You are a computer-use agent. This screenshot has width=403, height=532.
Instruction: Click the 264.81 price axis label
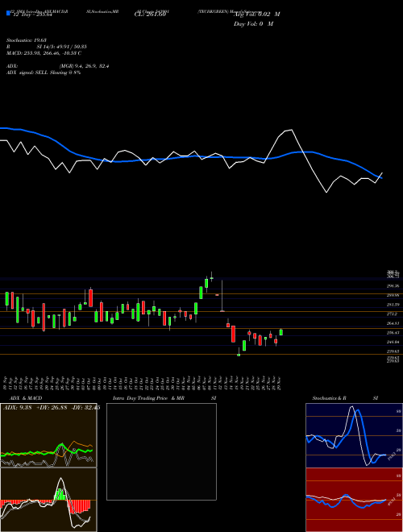(393, 323)
